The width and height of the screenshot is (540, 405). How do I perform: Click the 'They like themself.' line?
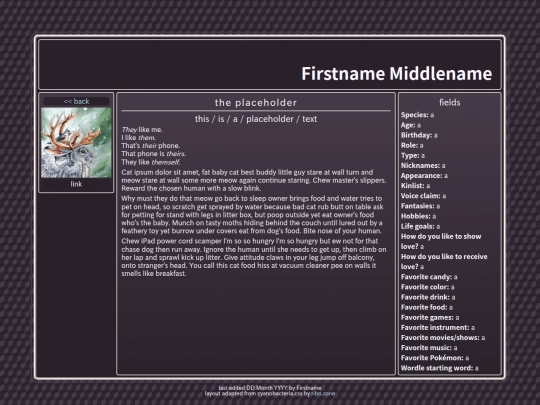pyautogui.click(x=150, y=162)
